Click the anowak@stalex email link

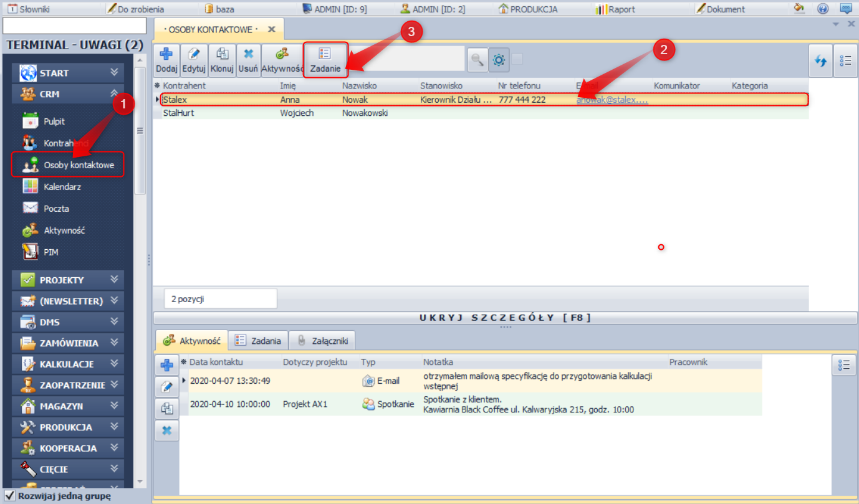pos(612,100)
